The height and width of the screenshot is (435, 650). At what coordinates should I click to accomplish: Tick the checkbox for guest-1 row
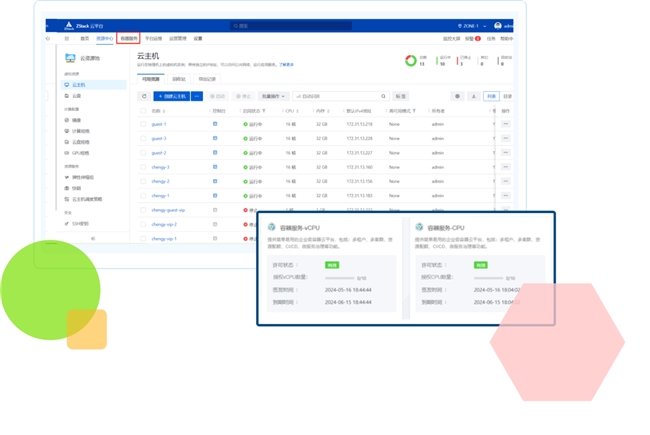(x=143, y=124)
